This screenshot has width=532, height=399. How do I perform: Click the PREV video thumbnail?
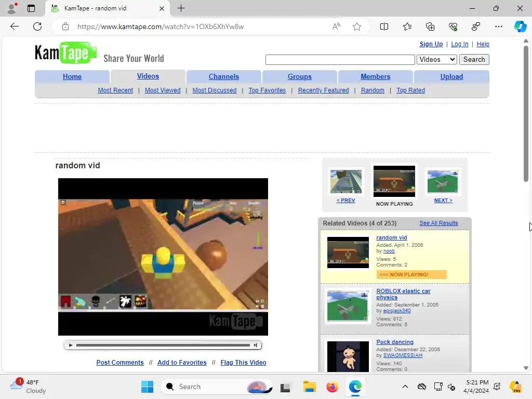point(345,181)
